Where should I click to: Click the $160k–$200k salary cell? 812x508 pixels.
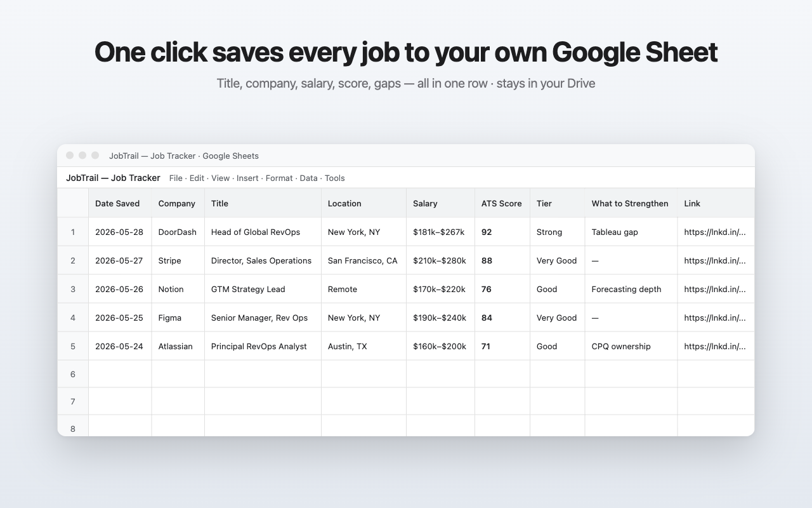pos(440,346)
